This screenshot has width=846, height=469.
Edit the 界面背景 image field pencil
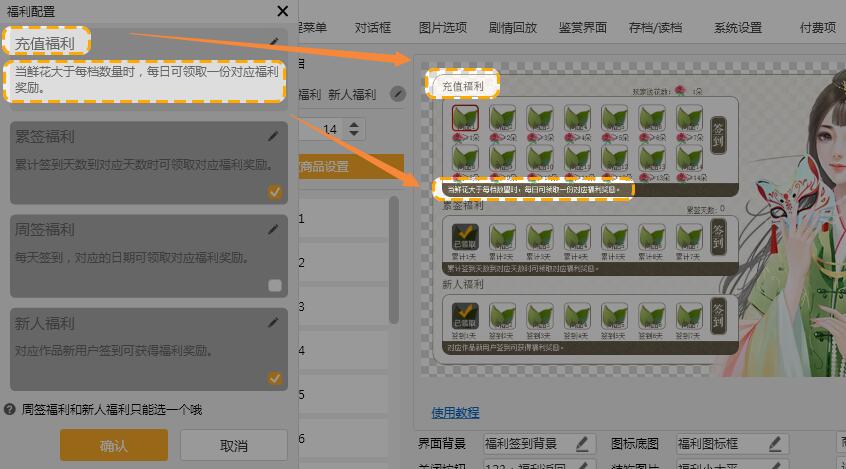click(582, 443)
